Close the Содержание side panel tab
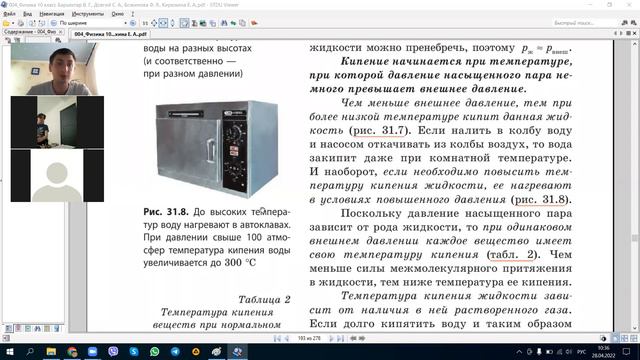 (60, 32)
